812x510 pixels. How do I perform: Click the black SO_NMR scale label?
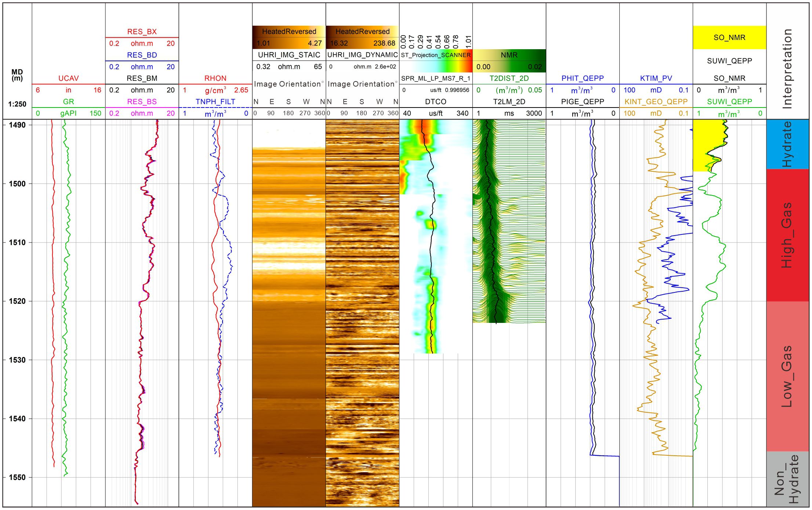[729, 78]
